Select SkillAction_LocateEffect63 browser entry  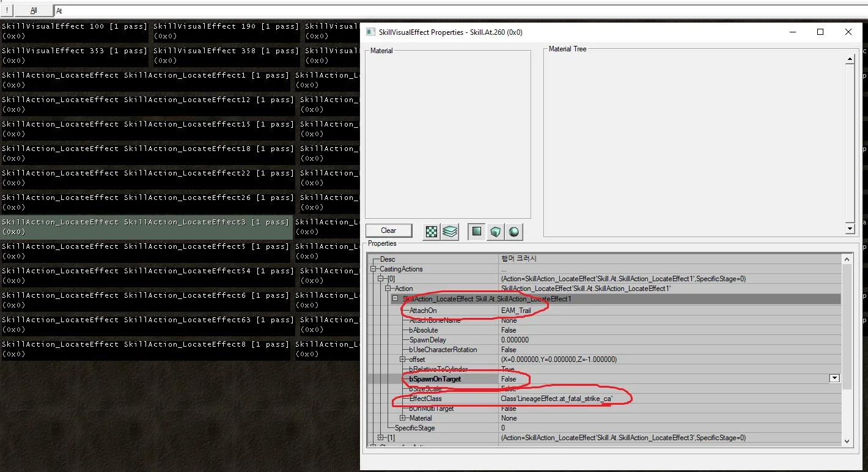[x=148, y=325]
